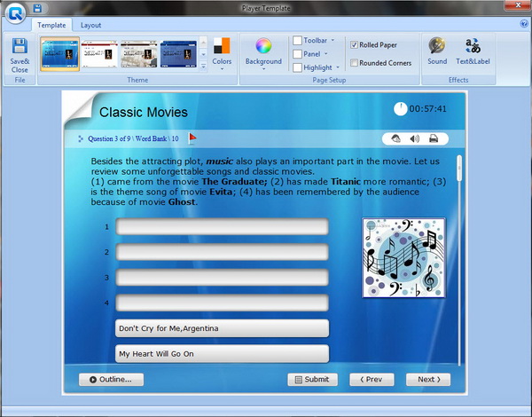Click the Save & Close icon

coord(19,51)
